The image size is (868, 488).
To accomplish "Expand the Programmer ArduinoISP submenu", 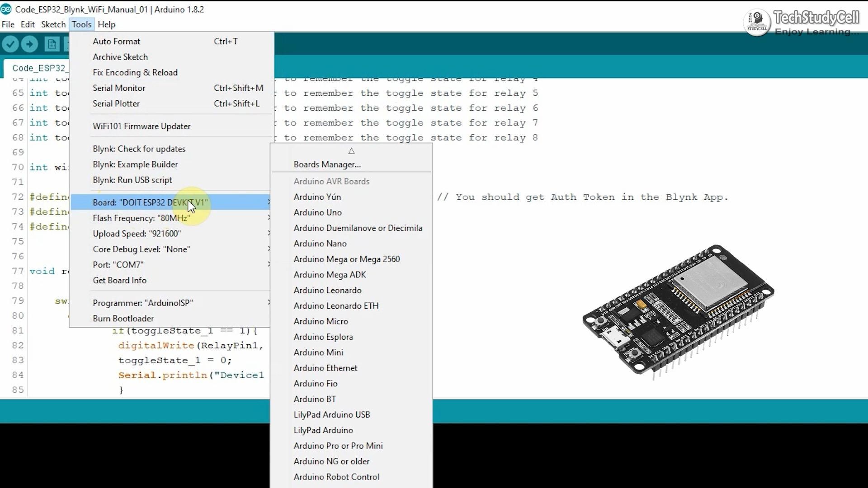I will click(x=143, y=303).
